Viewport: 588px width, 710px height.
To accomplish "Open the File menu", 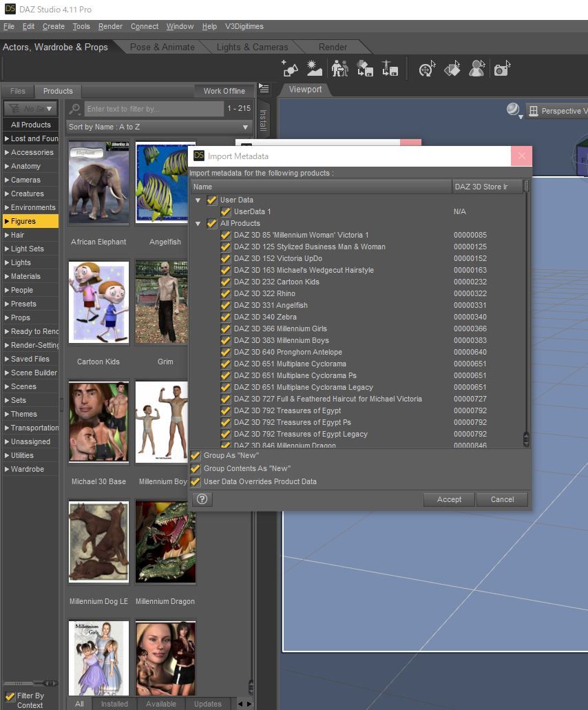I will point(8,26).
